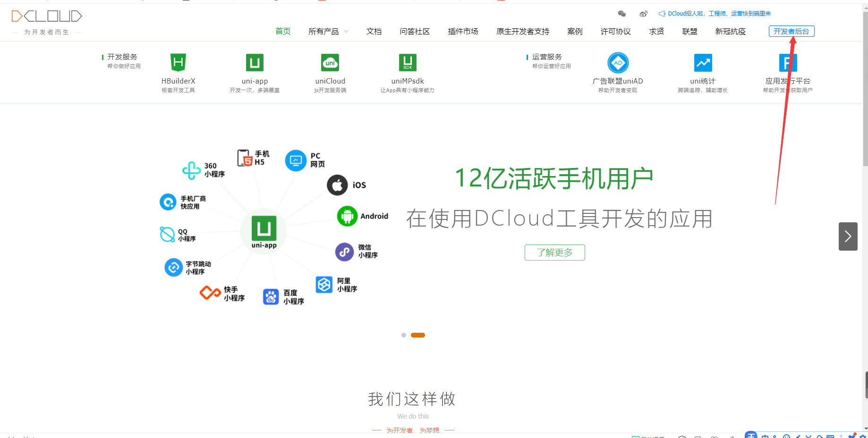Image resolution: width=868 pixels, height=438 pixels.
Task: Go to 首页 in navigation
Action: click(x=283, y=32)
